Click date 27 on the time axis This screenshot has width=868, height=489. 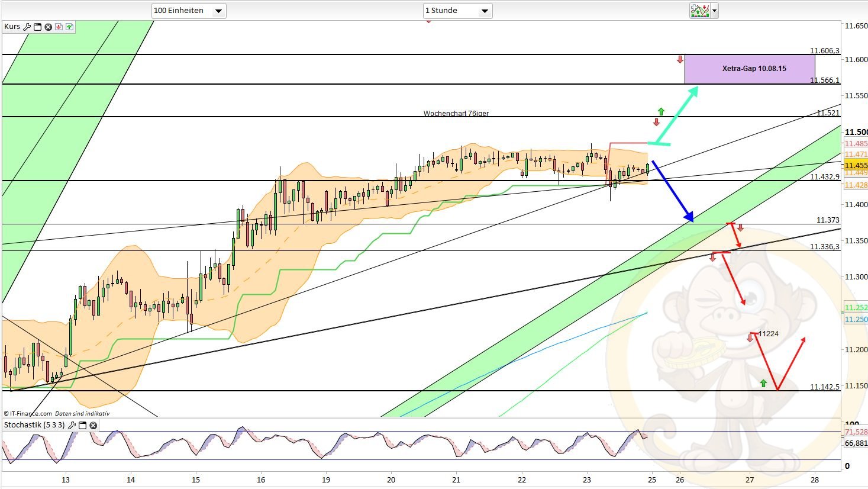(x=750, y=480)
